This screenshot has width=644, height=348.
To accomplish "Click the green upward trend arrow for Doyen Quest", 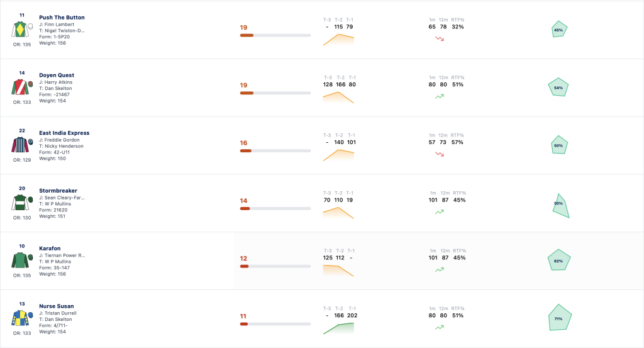I will 440,96.
